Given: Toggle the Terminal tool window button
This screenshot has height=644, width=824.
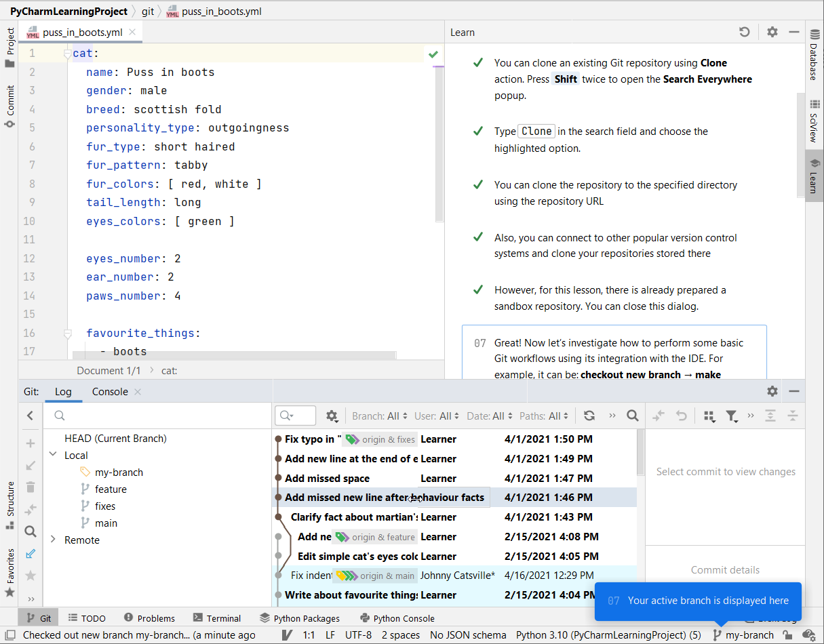Looking at the screenshot, I should pos(217,618).
